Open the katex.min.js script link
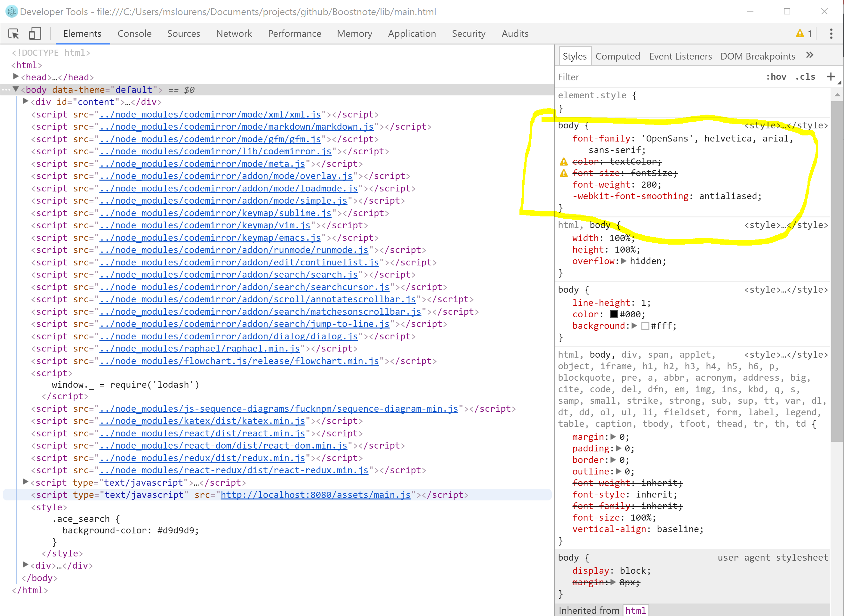844x616 pixels. (x=202, y=421)
